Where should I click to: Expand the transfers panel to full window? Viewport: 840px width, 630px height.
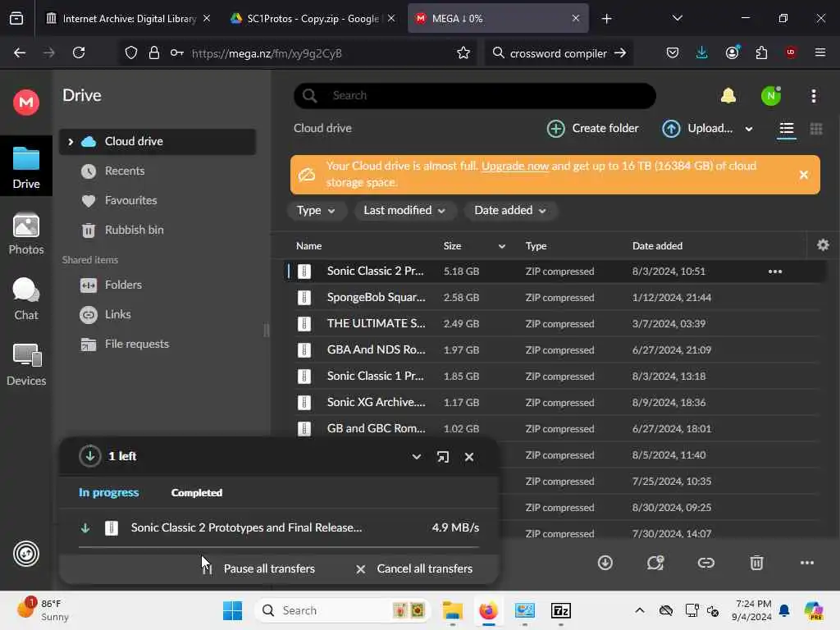point(442,457)
